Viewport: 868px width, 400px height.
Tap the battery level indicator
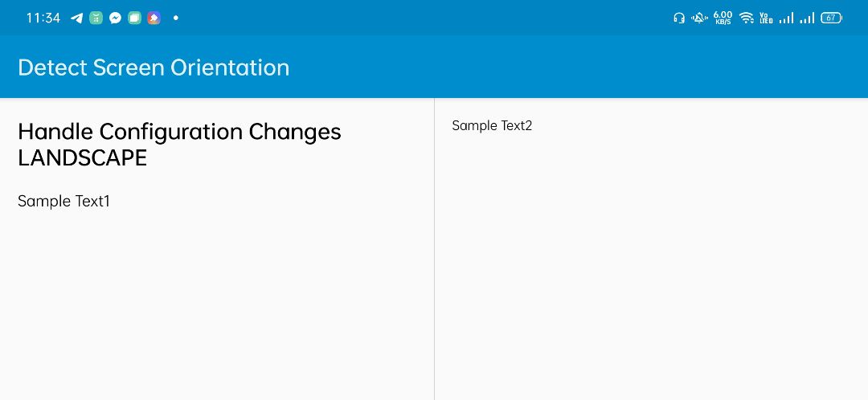tap(831, 18)
